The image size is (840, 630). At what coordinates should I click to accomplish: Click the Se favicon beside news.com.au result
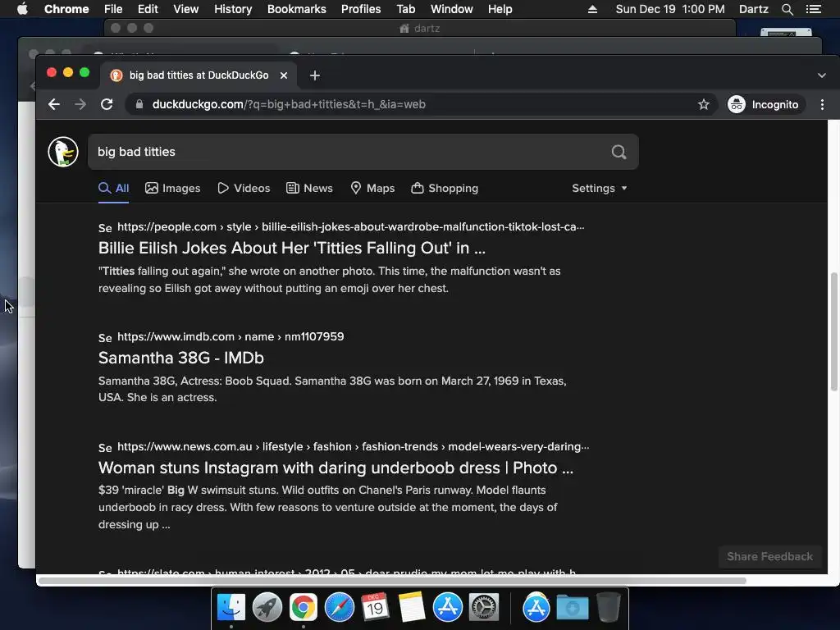[105, 447]
